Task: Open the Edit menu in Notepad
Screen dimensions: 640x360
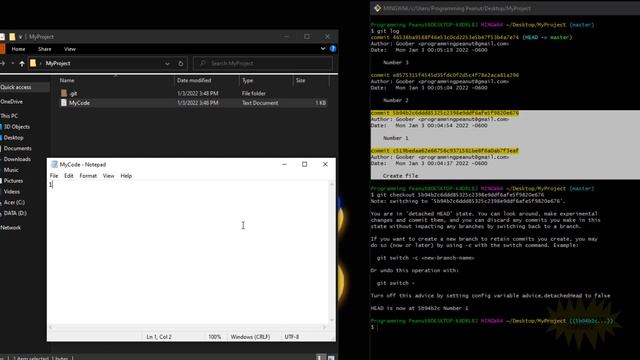Action: point(69,176)
